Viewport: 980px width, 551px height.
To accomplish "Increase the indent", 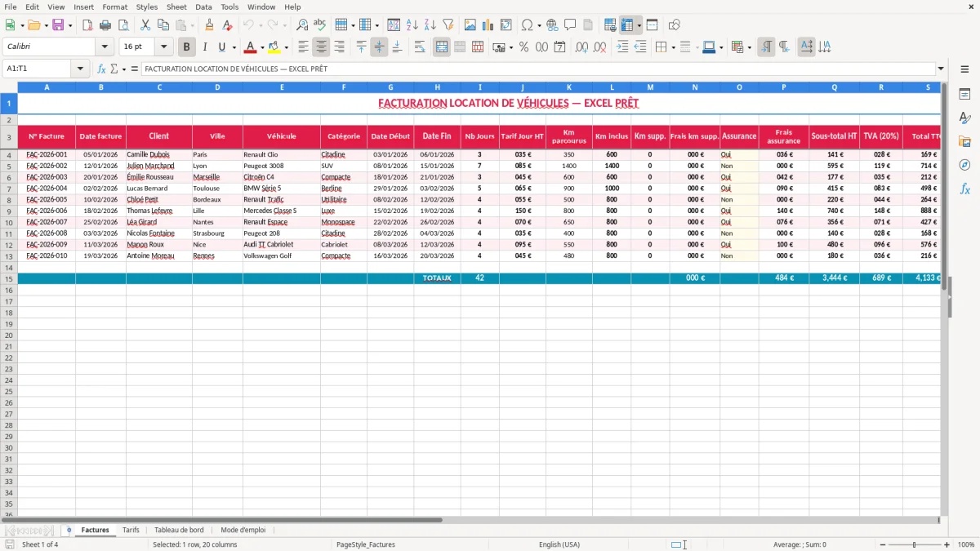I will [622, 47].
